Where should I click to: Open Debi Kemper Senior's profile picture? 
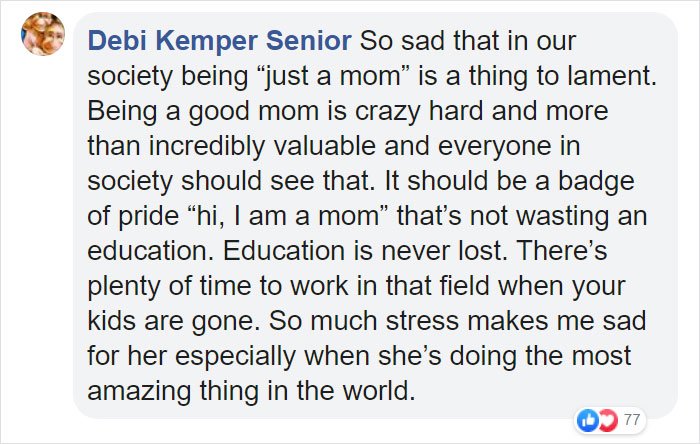43,34
